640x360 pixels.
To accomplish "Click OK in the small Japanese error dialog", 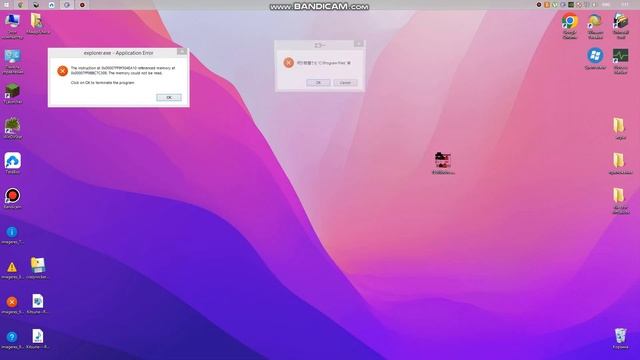I will tap(318, 83).
